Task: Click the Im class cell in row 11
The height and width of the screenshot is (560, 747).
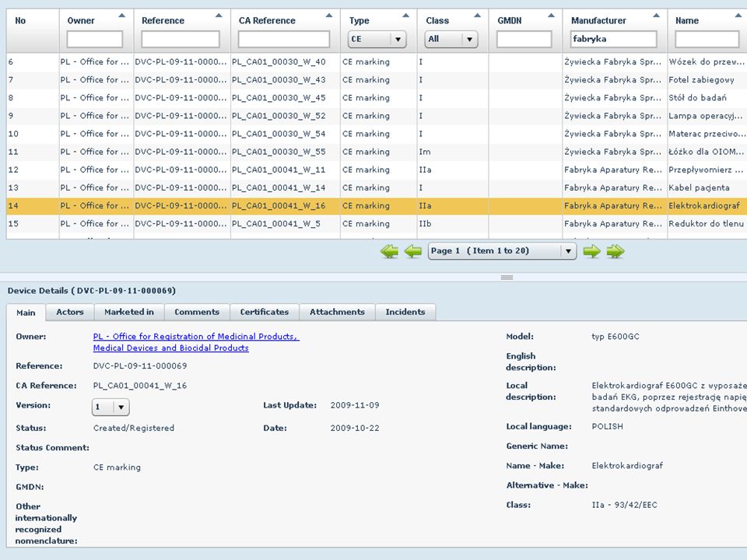Action: tap(425, 152)
